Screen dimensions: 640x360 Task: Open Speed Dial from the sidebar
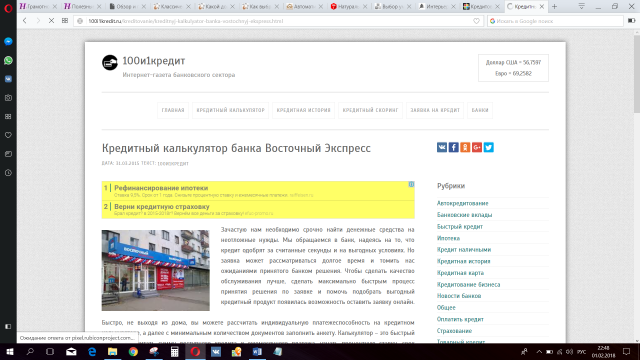point(8,117)
